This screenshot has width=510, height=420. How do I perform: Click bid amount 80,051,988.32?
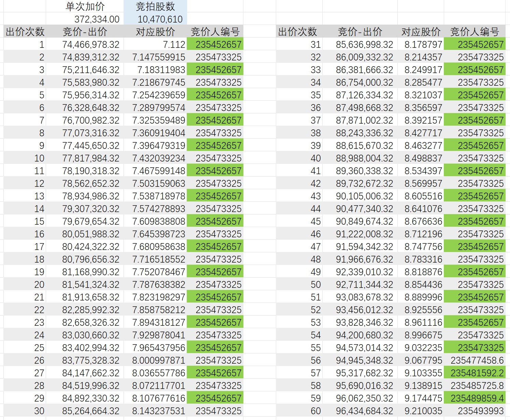[85, 234]
